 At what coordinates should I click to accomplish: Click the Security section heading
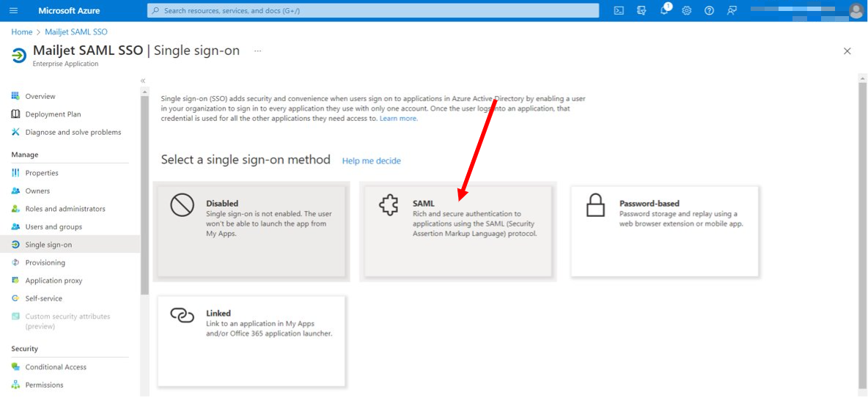25,349
